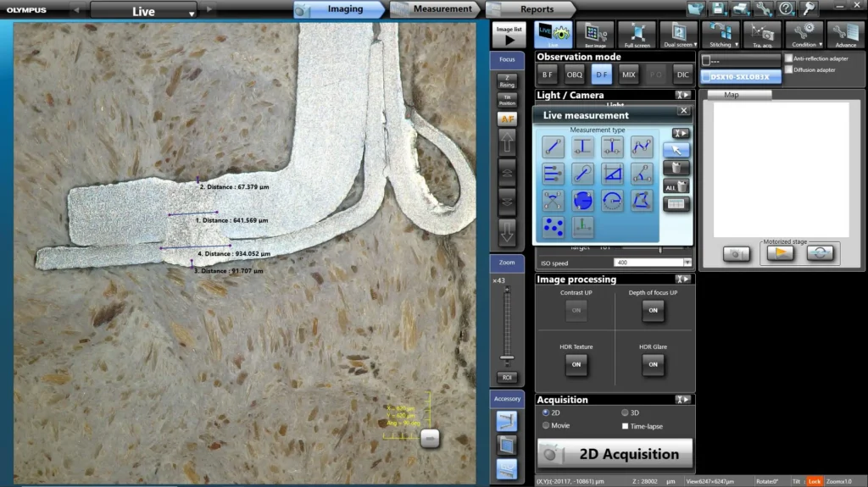This screenshot has height=487, width=868.
Task: Click the camera snapshot button below Map
Action: pos(737,254)
